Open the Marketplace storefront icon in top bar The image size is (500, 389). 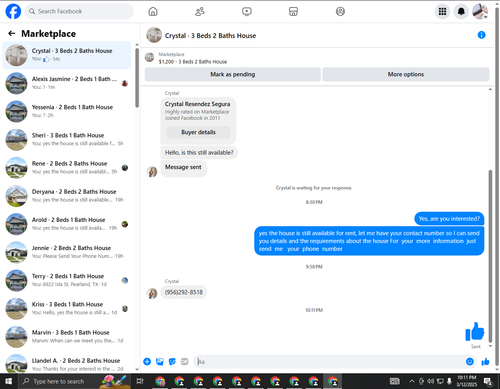click(x=293, y=12)
